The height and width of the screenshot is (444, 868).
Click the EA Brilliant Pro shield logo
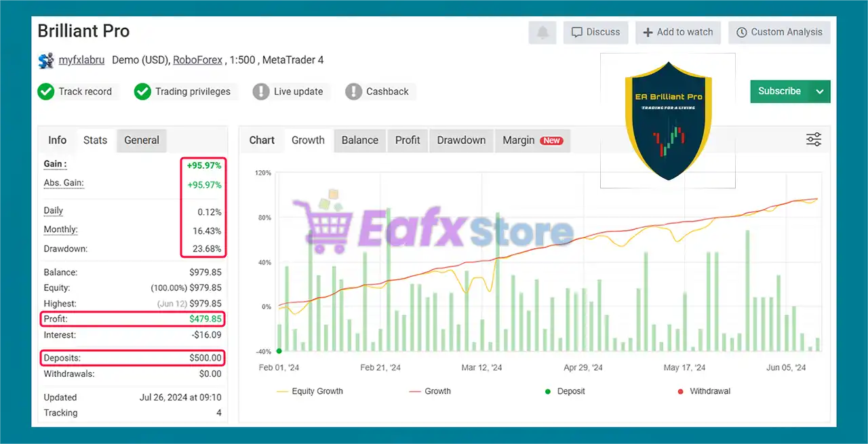[x=669, y=121]
